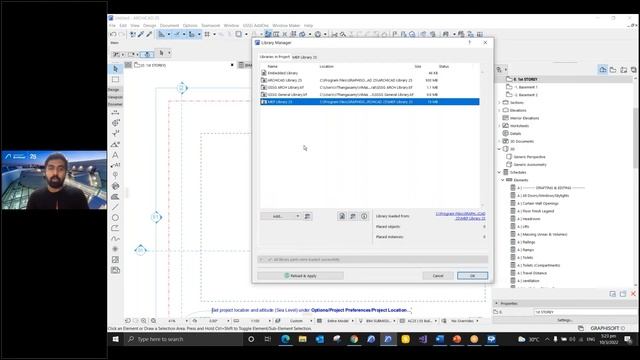Select the SDSG ARCH Library.lcf row
This screenshot has height=360, width=640.
click(370, 87)
